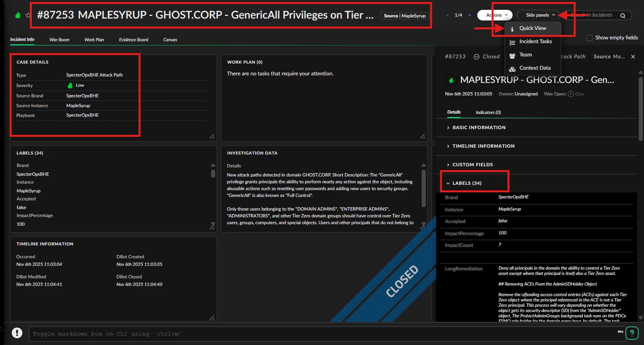The image size is (644, 345).
Task: Select the Details tab in side panel
Action: 454,112
